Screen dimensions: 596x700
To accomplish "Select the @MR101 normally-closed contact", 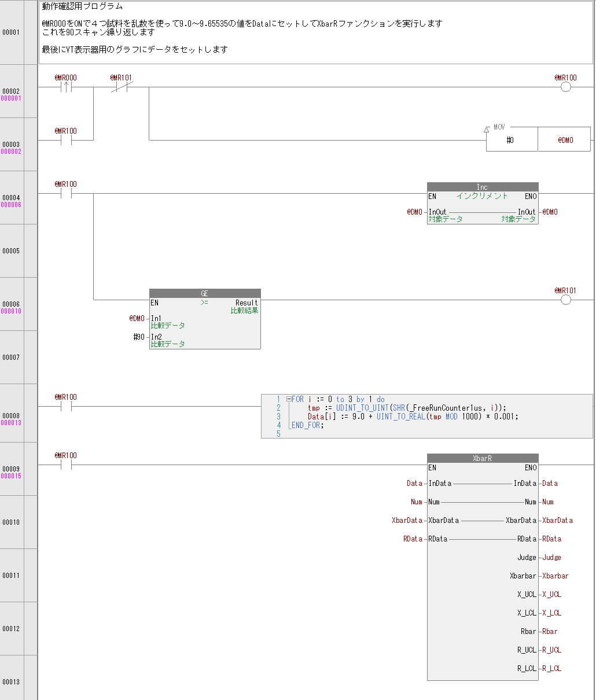I will click(x=122, y=87).
